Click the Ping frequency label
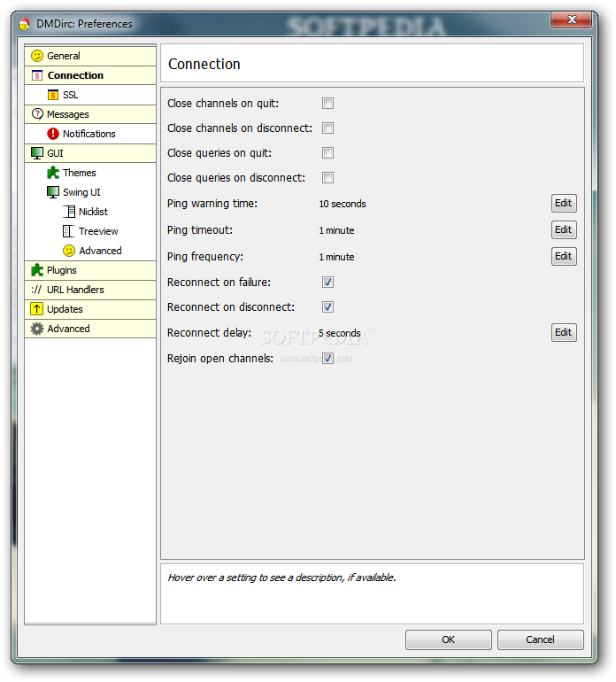 pyautogui.click(x=205, y=257)
